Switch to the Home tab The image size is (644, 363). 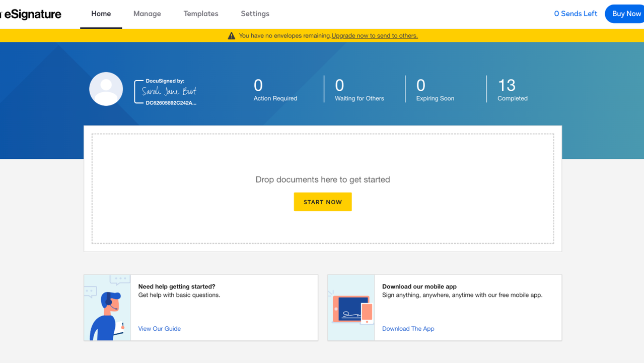[101, 14]
